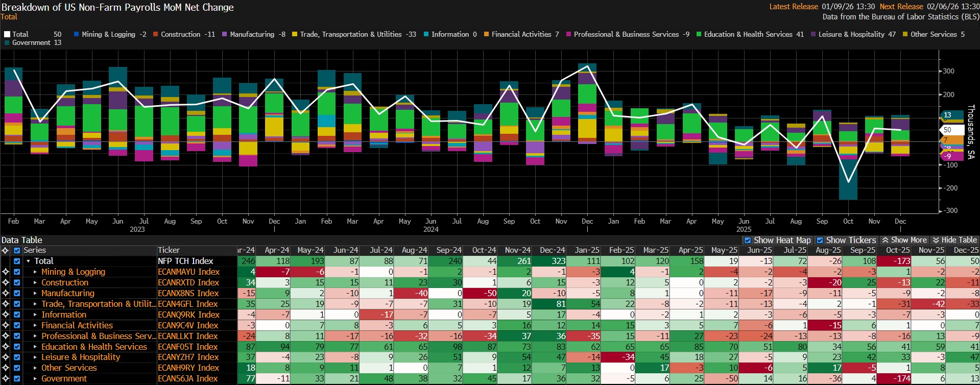Image resolution: width=980 pixels, height=385 pixels.
Task: Click the crosshair icon beside Mining & Logging
Action: pyautogui.click(x=5, y=272)
